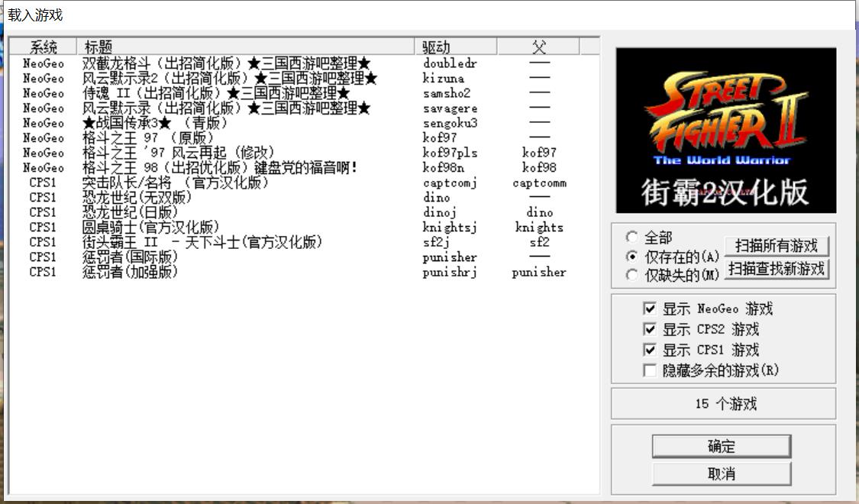This screenshot has height=504, width=859.
Task: Select the 仅存在的(A) radio option
Action: [x=631, y=257]
